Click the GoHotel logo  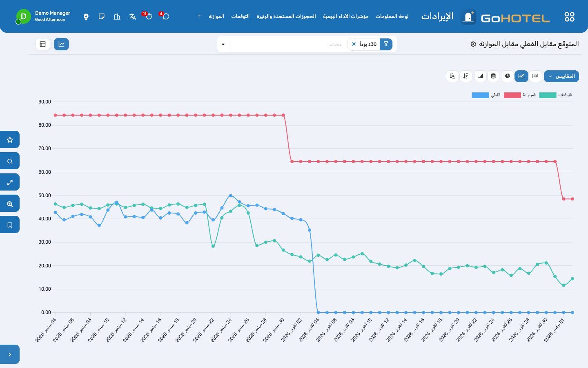point(506,17)
